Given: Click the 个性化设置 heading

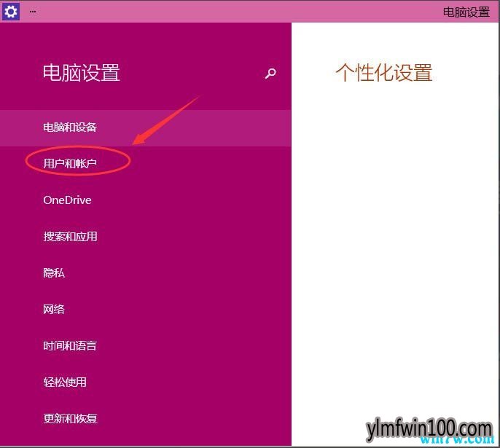Looking at the screenshot, I should pyautogui.click(x=384, y=73).
